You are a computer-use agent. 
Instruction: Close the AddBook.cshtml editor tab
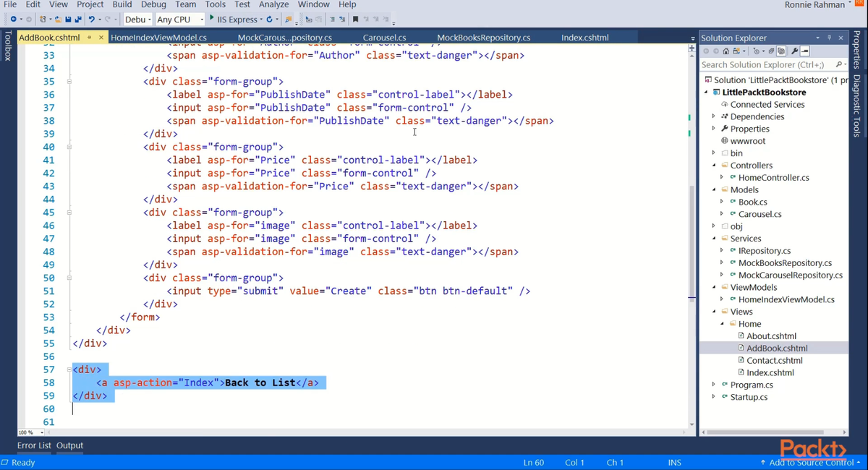click(101, 38)
